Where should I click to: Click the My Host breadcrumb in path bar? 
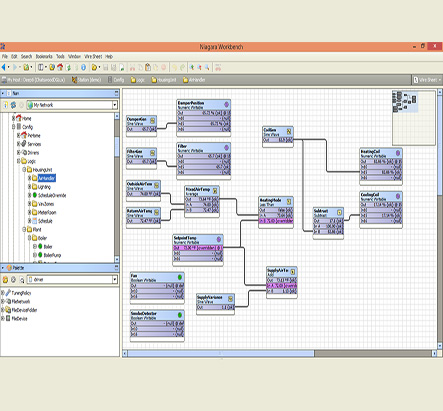(33, 80)
